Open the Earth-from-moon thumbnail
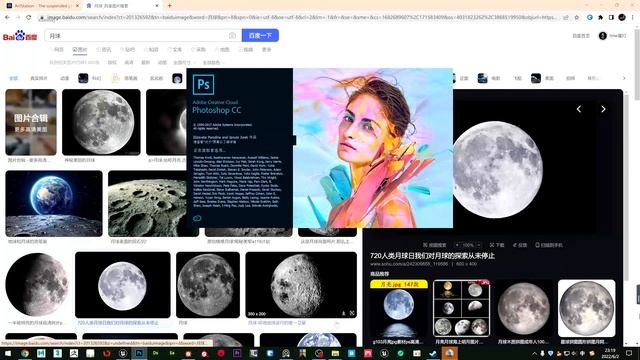640x360 pixels. tap(54, 203)
